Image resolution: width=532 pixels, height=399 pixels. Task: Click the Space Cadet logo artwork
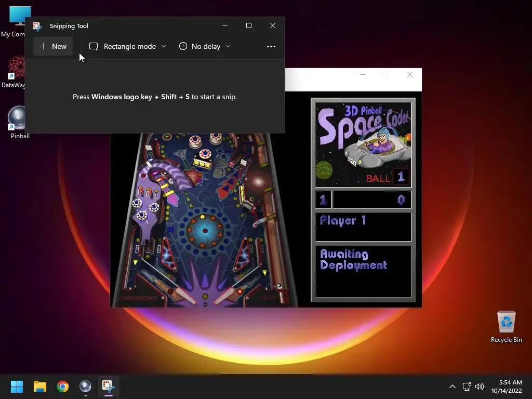tap(364, 144)
